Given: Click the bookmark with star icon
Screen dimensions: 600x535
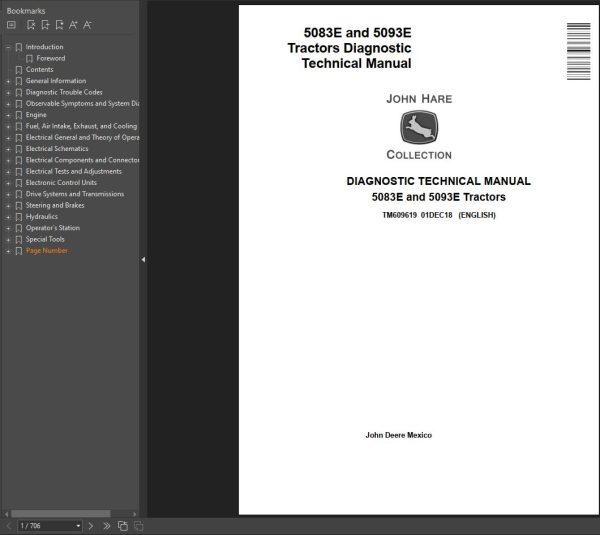Looking at the screenshot, I should [x=59, y=25].
